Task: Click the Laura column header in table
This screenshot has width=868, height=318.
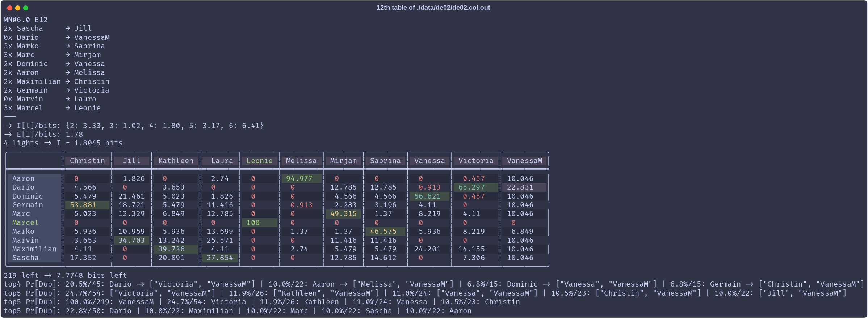Action: click(x=220, y=161)
